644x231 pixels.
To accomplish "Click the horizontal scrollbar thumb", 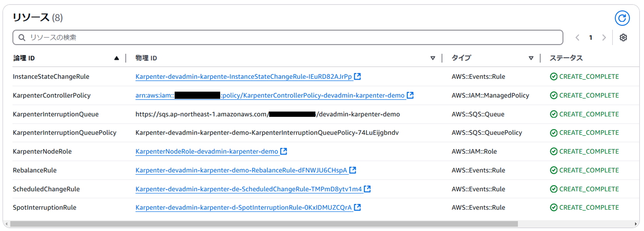I will pyautogui.click(x=264, y=224).
